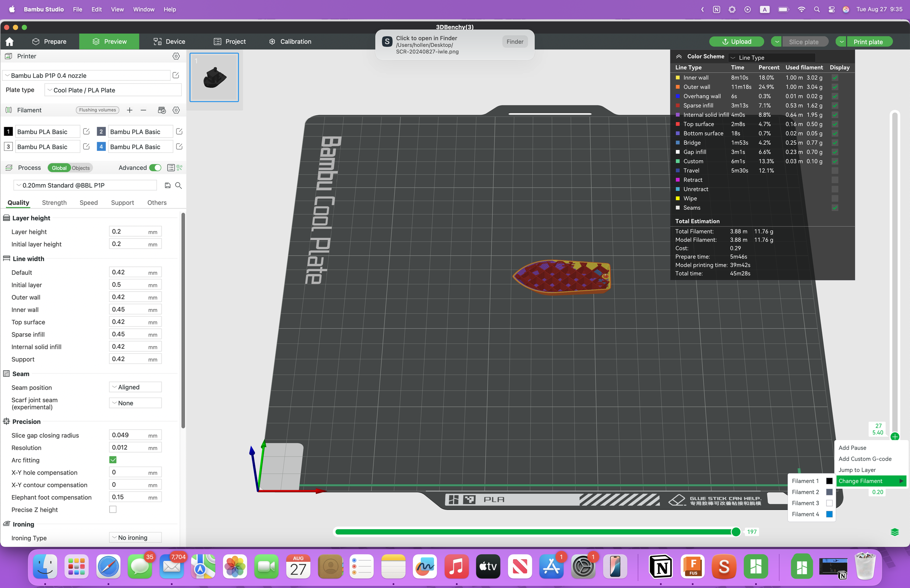
Task: Open the filament settings gear icon
Action: coord(176,110)
